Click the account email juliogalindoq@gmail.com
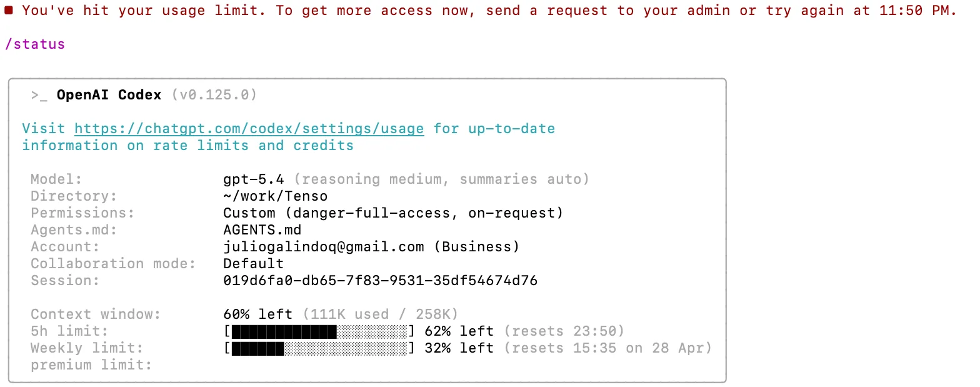This screenshot has height=387, width=980. pyautogui.click(x=324, y=247)
